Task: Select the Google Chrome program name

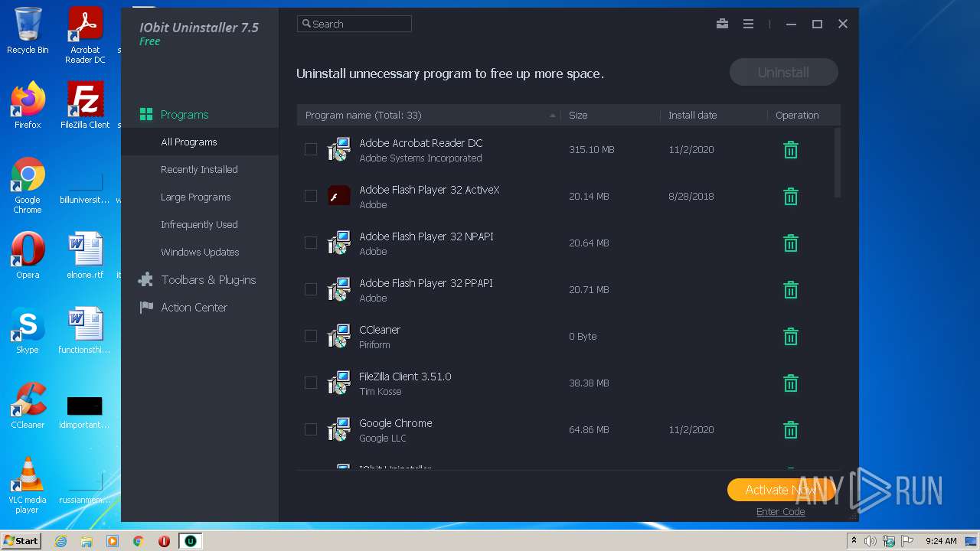Action: click(396, 423)
